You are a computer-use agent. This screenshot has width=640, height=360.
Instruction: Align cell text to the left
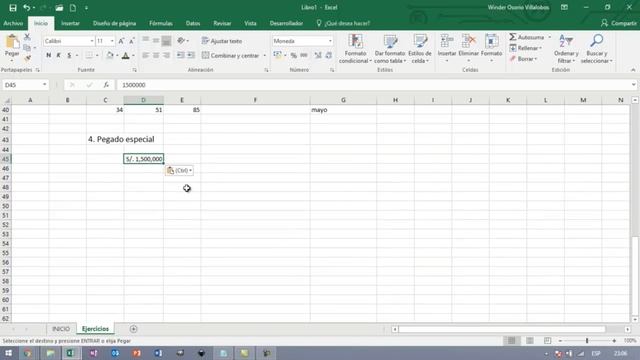pyautogui.click(x=145, y=55)
